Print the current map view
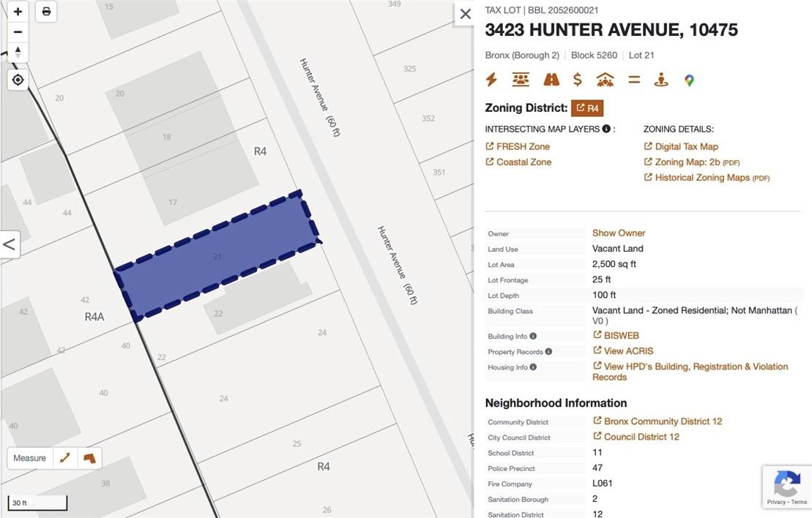The height and width of the screenshot is (518, 812). click(45, 12)
